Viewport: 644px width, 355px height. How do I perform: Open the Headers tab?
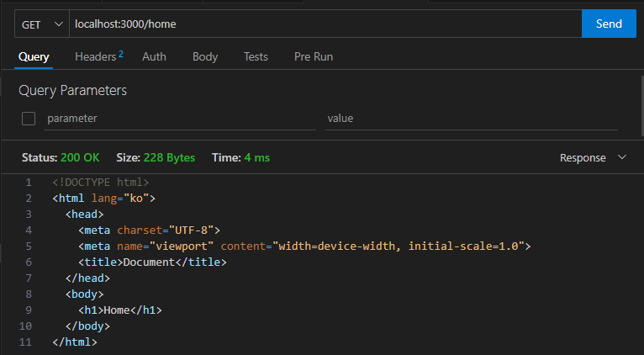pos(98,56)
